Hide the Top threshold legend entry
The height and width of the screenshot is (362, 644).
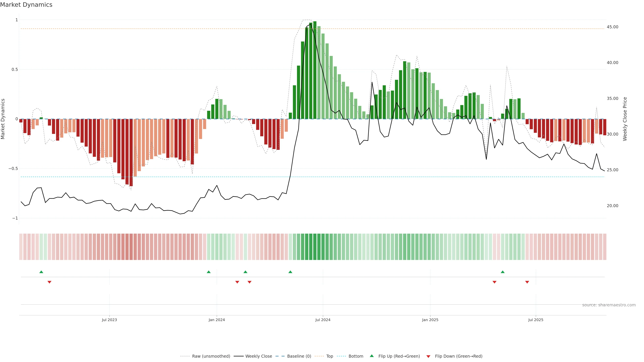pos(330,356)
